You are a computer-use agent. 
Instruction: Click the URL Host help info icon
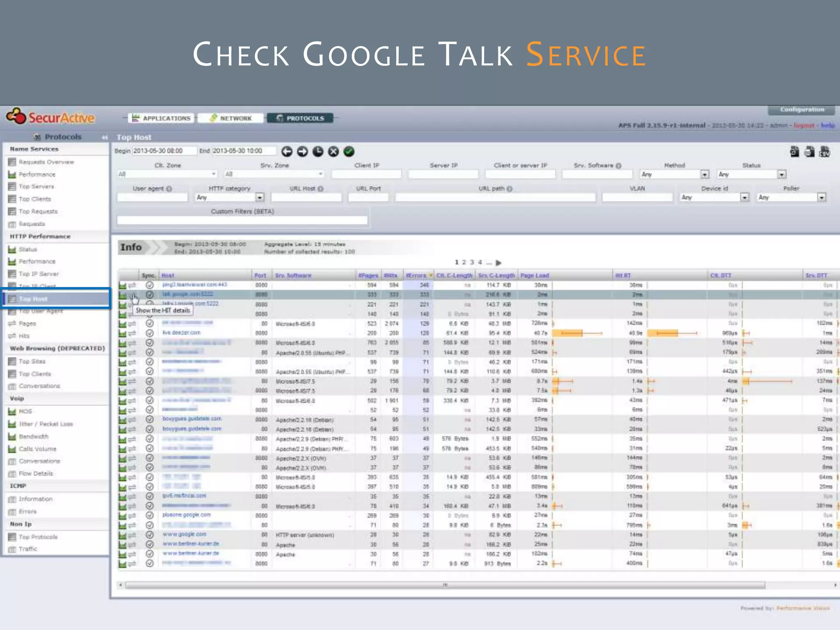tap(321, 189)
